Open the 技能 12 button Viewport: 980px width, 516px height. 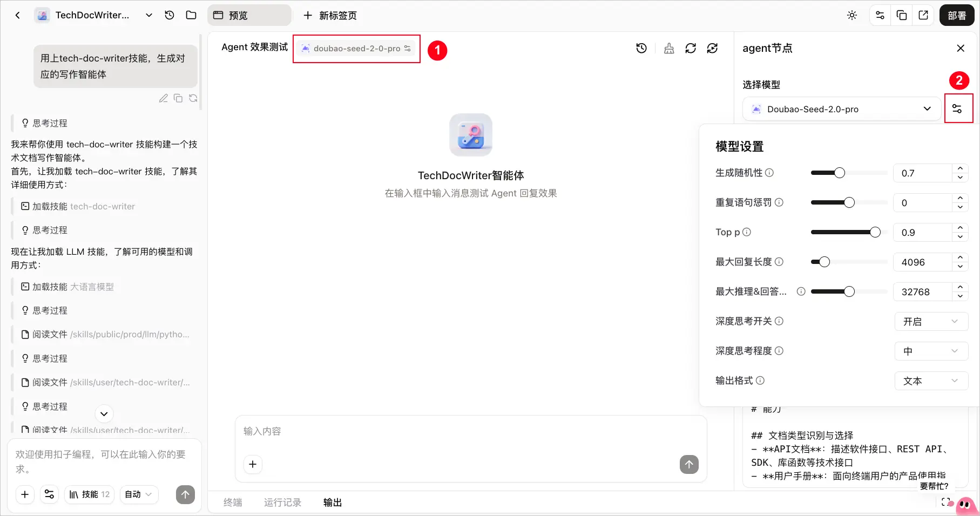tap(89, 494)
